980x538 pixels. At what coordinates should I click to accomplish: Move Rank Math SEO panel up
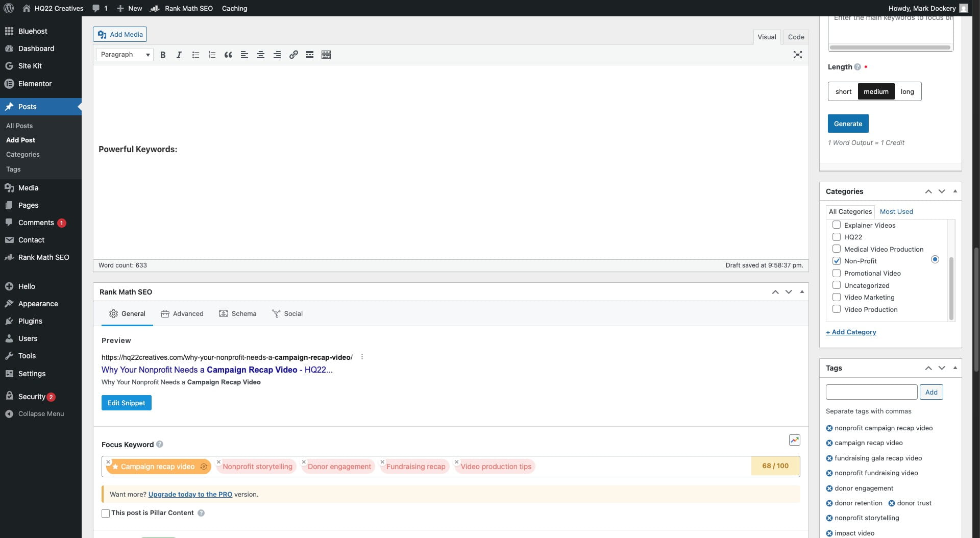(x=775, y=292)
